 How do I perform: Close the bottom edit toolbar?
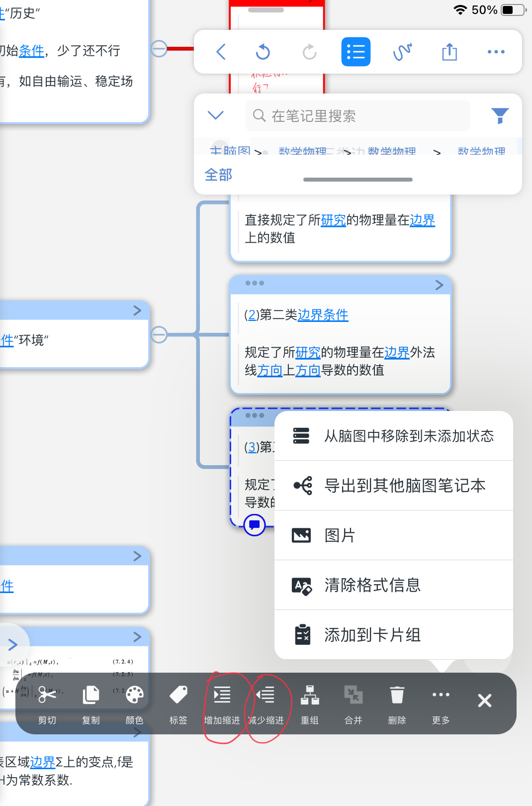(485, 701)
